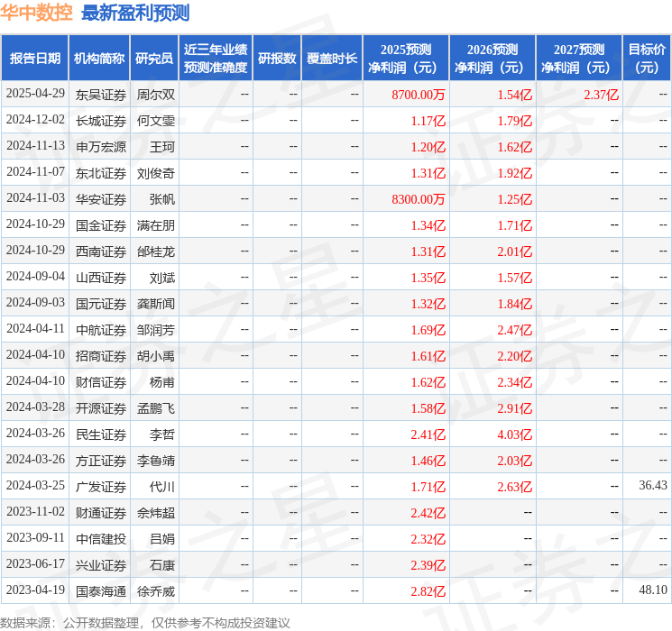Viewport: 672px width, 631px height.
Task: Click the 2025预测净利润 column header
Action: click(x=406, y=59)
